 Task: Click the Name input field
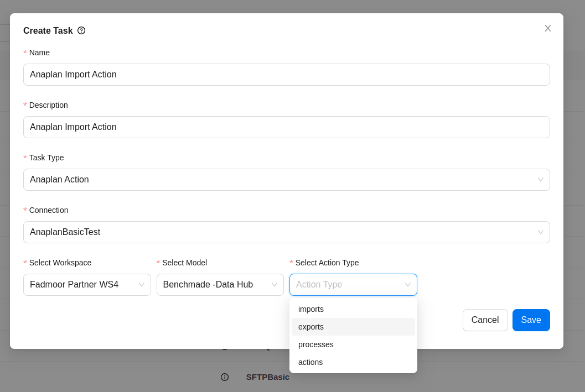pyautogui.click(x=286, y=75)
